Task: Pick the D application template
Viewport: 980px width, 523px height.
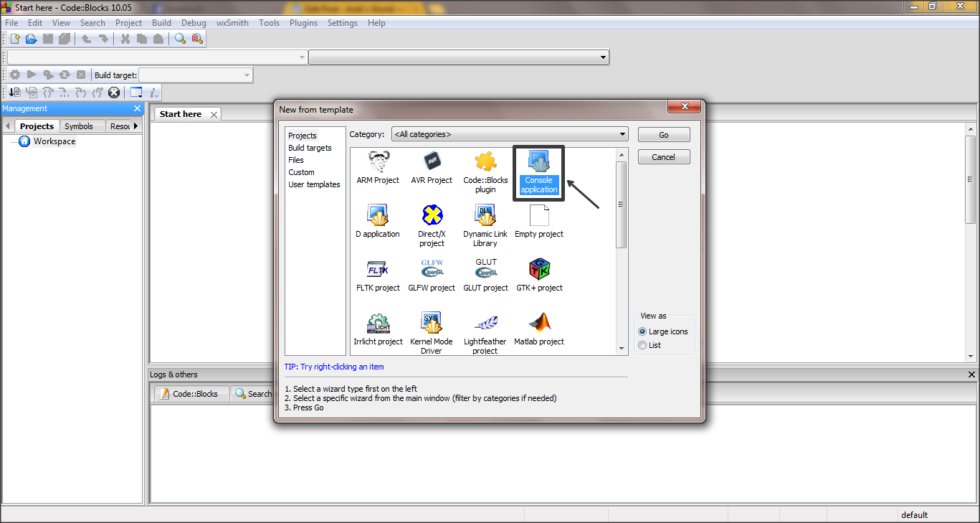Action: 378,222
